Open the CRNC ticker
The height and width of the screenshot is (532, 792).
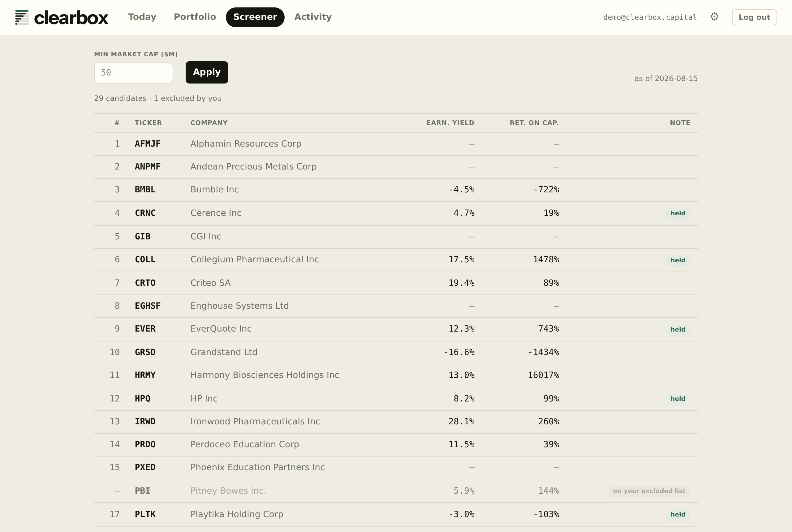(145, 213)
